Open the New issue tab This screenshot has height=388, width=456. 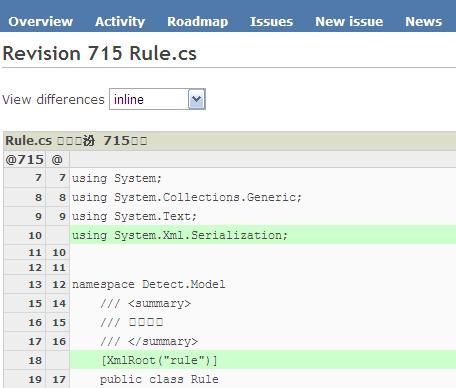[349, 22]
